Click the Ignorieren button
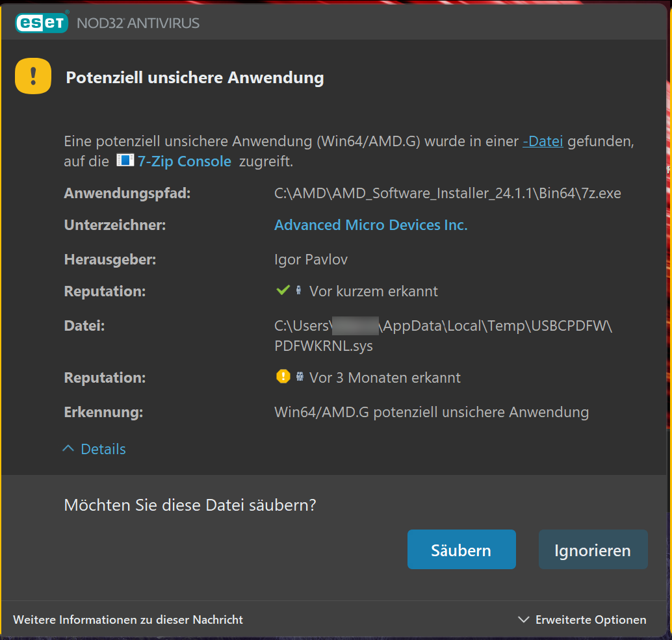The height and width of the screenshot is (640, 672). [x=593, y=550]
